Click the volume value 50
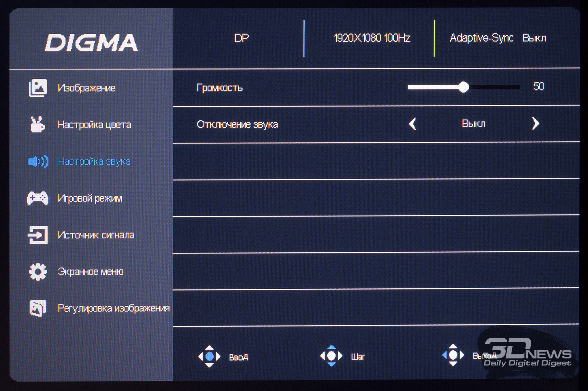Screen dimensions: 588x391 (538, 86)
